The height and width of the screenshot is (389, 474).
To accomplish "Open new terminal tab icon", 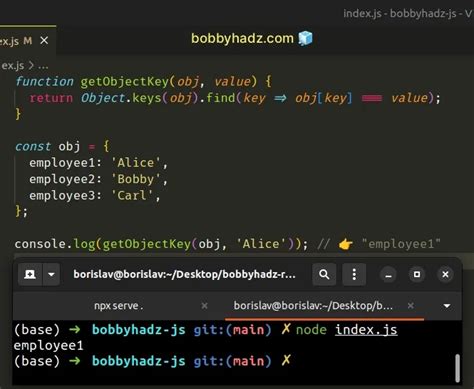I will pos(30,274).
